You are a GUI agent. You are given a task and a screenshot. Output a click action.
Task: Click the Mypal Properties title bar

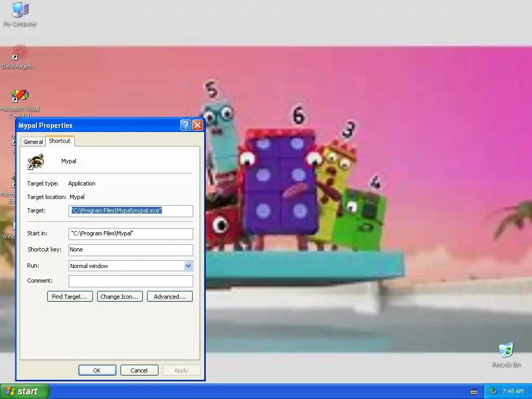pos(98,125)
